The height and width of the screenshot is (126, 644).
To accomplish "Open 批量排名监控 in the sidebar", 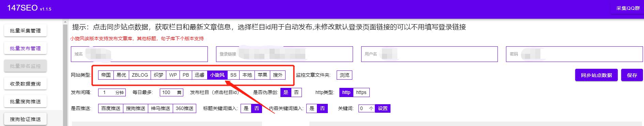I will coord(25,66).
